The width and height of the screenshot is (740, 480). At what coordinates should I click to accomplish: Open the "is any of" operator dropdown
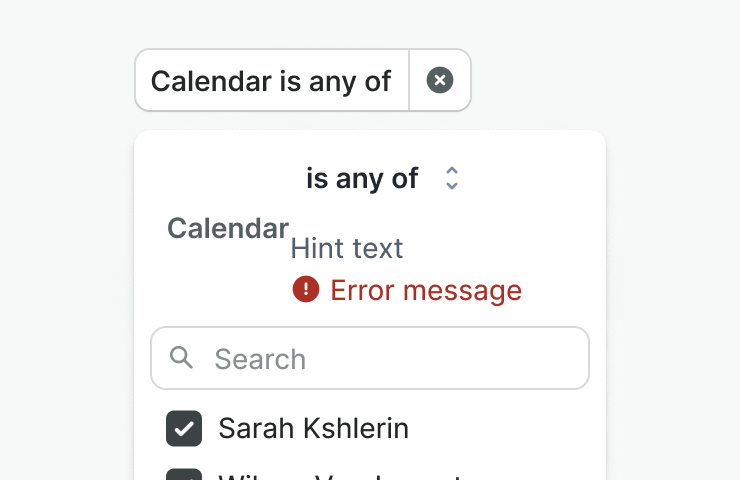(x=362, y=179)
